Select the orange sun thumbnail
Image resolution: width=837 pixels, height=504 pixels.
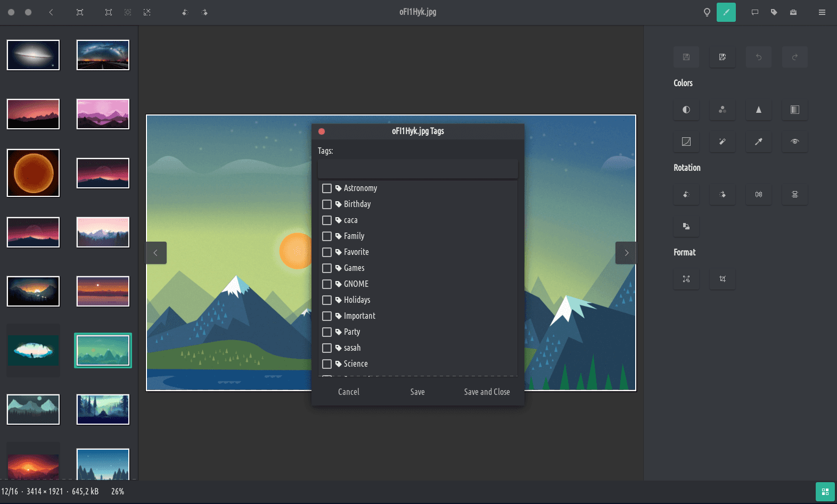pyautogui.click(x=33, y=173)
